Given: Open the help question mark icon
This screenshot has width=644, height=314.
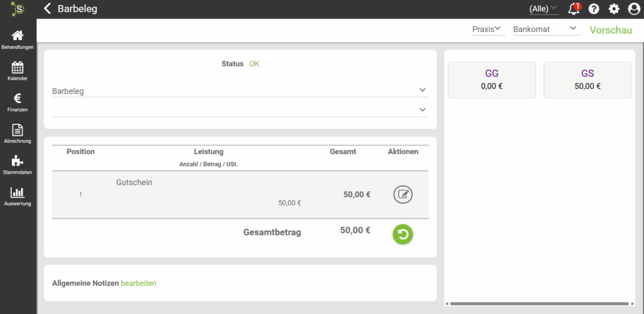Looking at the screenshot, I should click(x=594, y=9).
